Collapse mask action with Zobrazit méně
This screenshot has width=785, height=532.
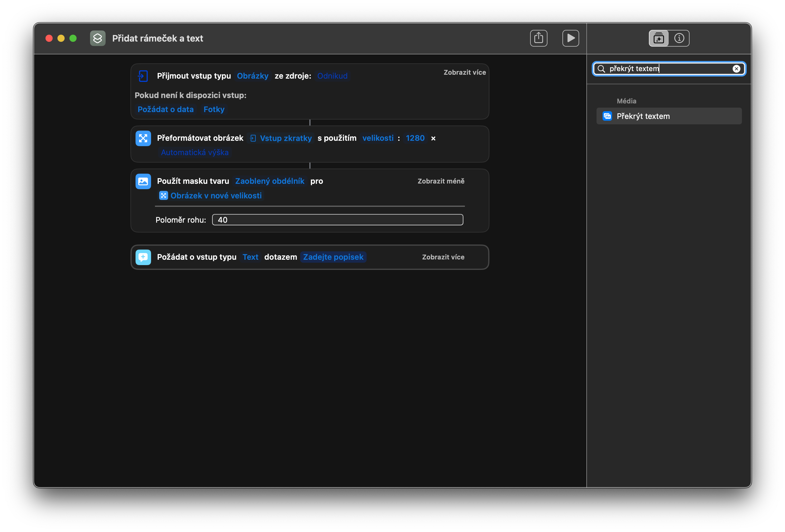(441, 181)
